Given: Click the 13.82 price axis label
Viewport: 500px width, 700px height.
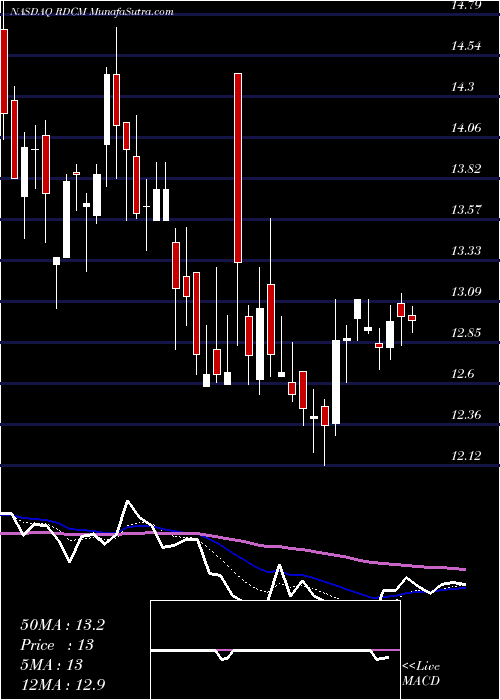Looking at the screenshot, I should tap(467, 169).
